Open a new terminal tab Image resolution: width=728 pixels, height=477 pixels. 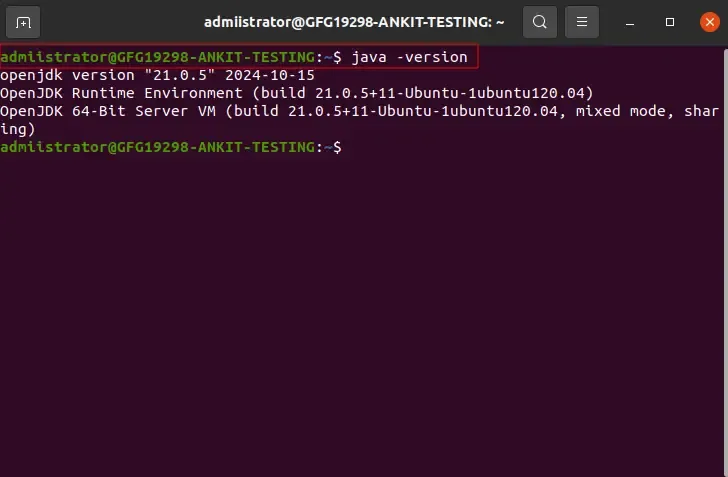pyautogui.click(x=24, y=21)
